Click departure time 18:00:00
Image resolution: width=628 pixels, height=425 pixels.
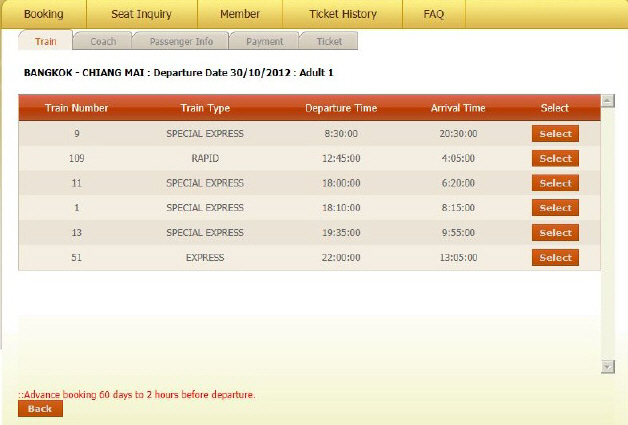[341, 183]
